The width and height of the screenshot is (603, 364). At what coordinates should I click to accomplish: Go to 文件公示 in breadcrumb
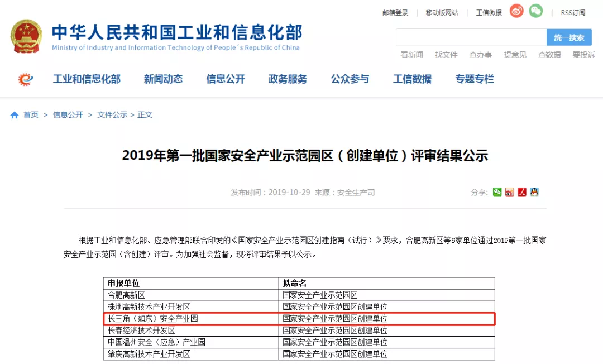coord(112,115)
